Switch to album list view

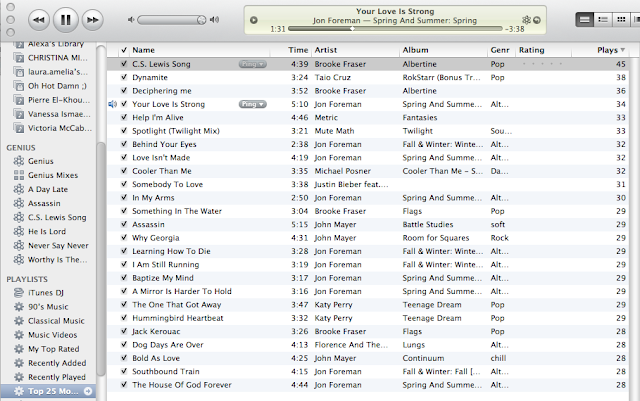click(603, 20)
